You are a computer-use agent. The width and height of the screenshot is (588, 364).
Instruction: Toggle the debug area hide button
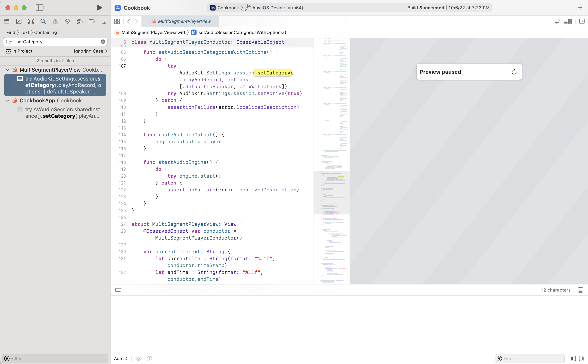pos(580,290)
